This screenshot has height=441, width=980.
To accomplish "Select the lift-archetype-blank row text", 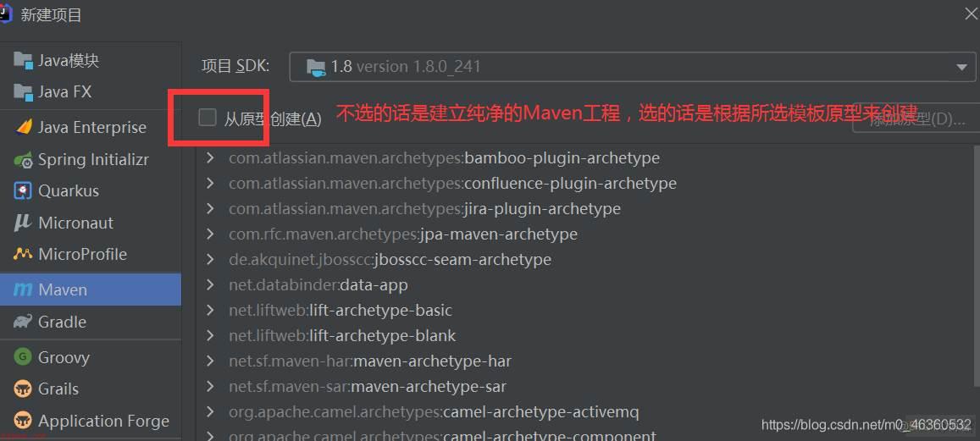I will [x=342, y=335].
